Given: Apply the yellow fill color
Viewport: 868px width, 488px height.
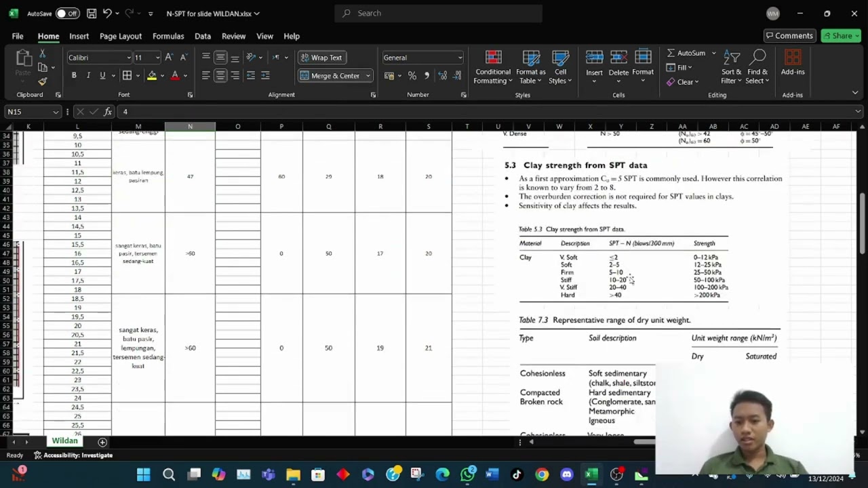Looking at the screenshot, I should pos(152,75).
